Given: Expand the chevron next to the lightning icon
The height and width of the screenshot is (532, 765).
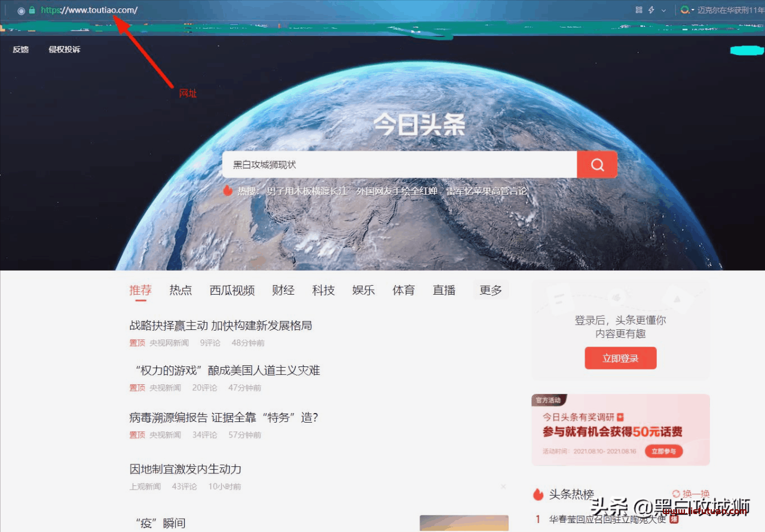Looking at the screenshot, I should pyautogui.click(x=663, y=10).
